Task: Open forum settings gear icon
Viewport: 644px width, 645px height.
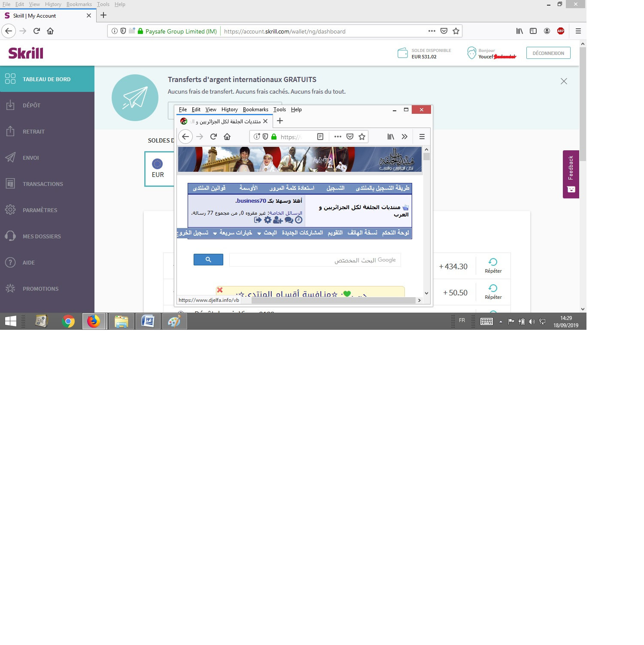Action: 268,220
